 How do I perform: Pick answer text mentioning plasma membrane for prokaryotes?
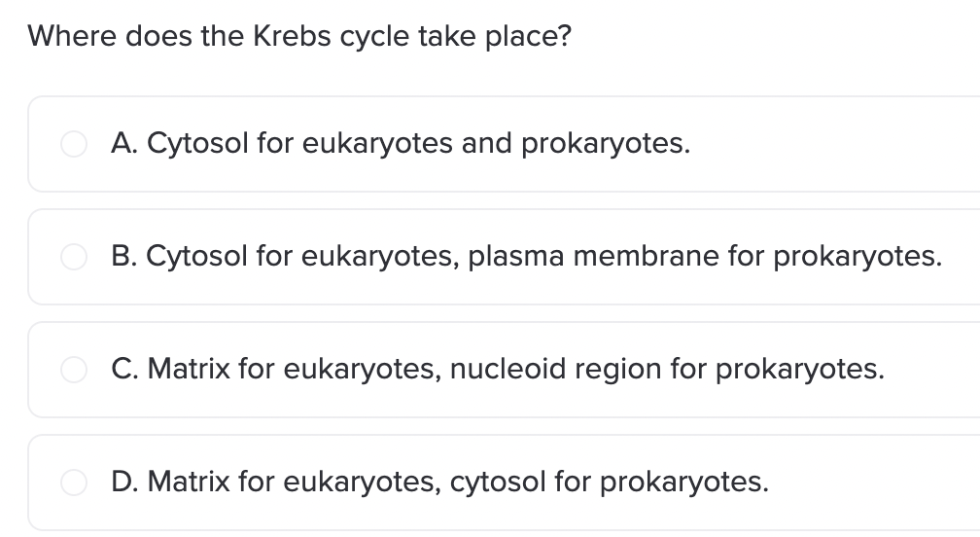click(543, 257)
